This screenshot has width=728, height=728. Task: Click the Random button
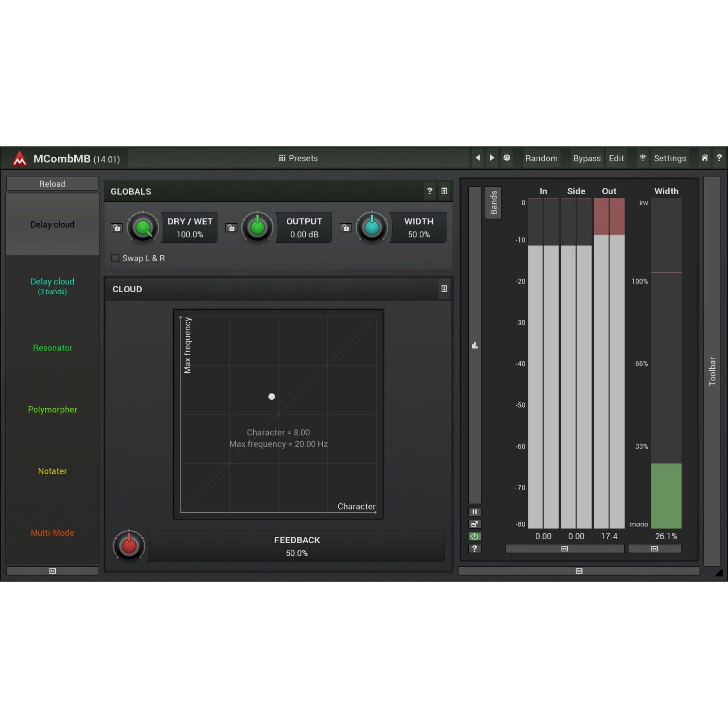coord(541,158)
